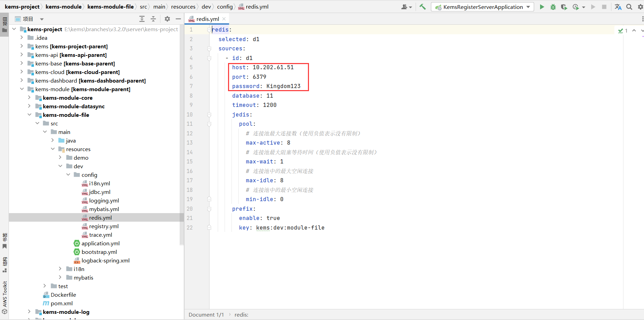This screenshot has width=644, height=320.
Task: Expand the .idea folder
Action: [22, 38]
